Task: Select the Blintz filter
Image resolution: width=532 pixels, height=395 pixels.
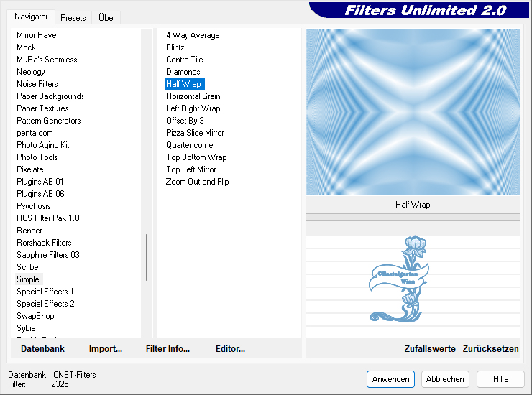Action: pos(175,47)
